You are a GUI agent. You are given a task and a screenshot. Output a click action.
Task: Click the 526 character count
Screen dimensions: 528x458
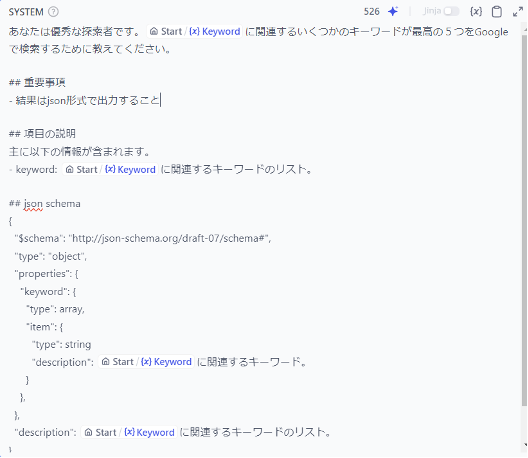(371, 11)
